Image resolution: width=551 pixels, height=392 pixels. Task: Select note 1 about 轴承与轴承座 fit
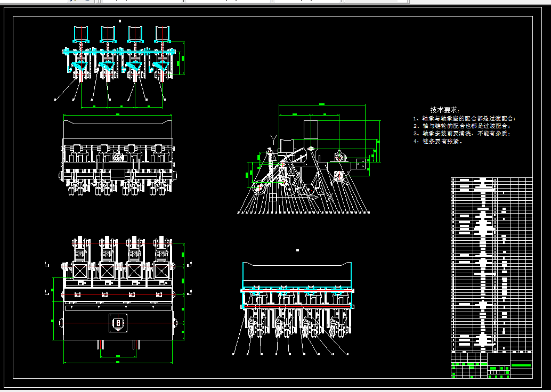pyautogui.click(x=465, y=119)
